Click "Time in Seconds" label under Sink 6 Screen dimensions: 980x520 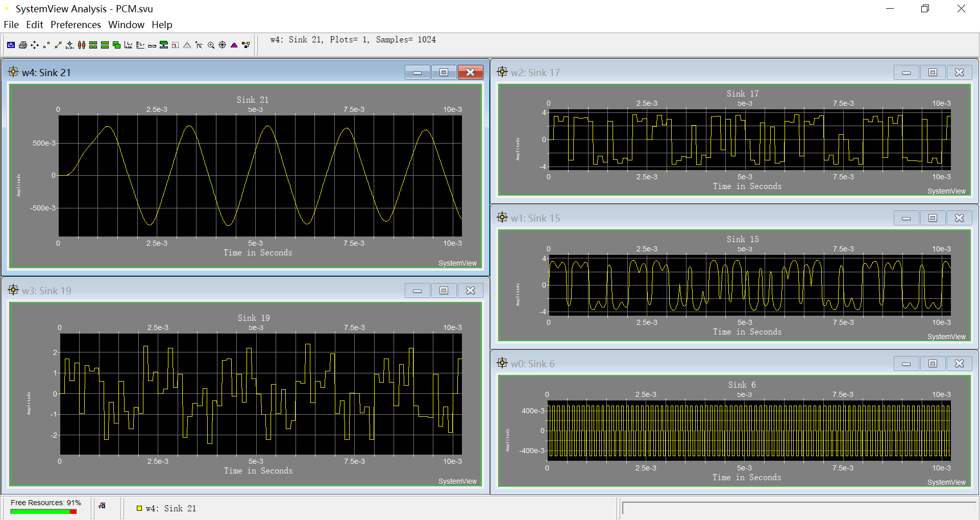coord(747,477)
